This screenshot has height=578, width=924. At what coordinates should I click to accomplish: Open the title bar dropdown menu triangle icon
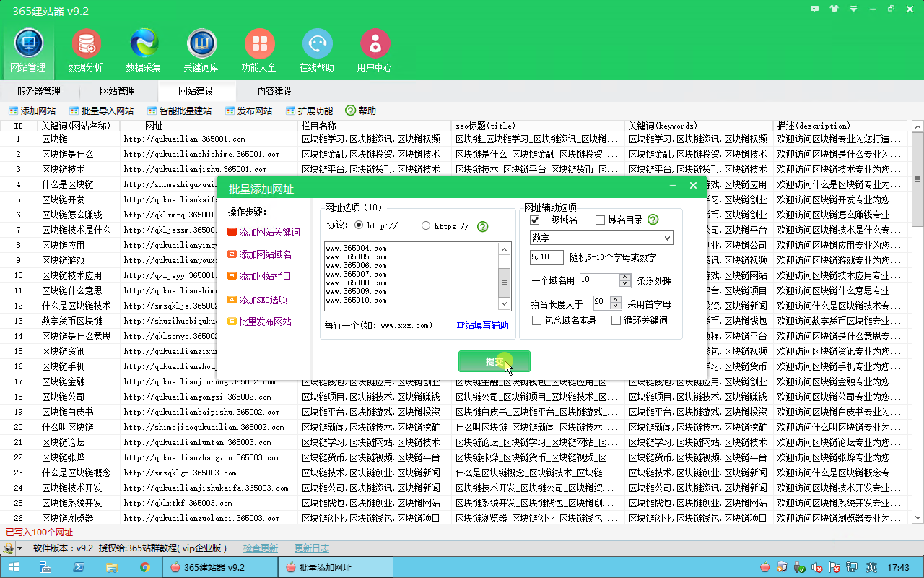pyautogui.click(x=853, y=9)
